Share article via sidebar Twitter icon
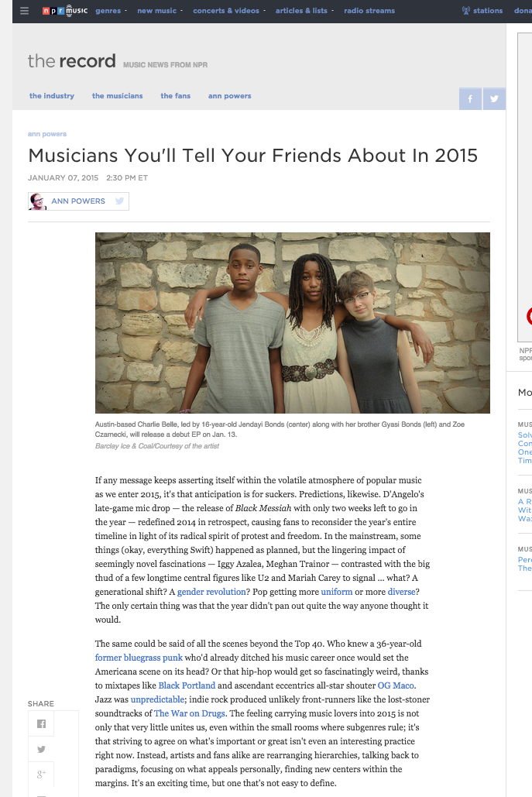Image resolution: width=532 pixels, height=797 pixels. pos(42,749)
